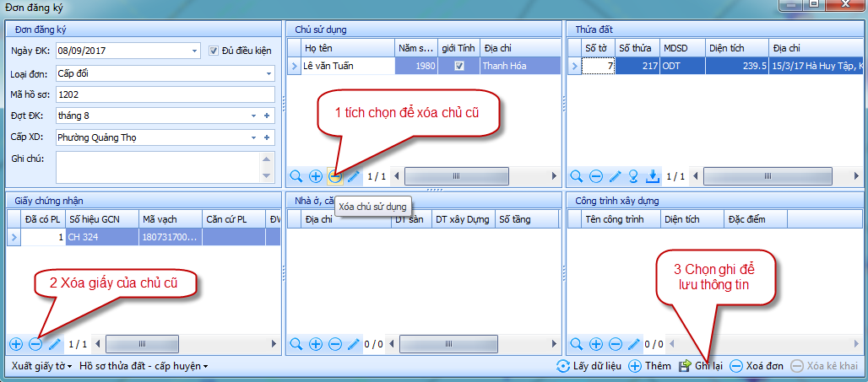Add a new certificate in Giấy chứng nhận panel
The width and height of the screenshot is (868, 382).
click(x=16, y=344)
